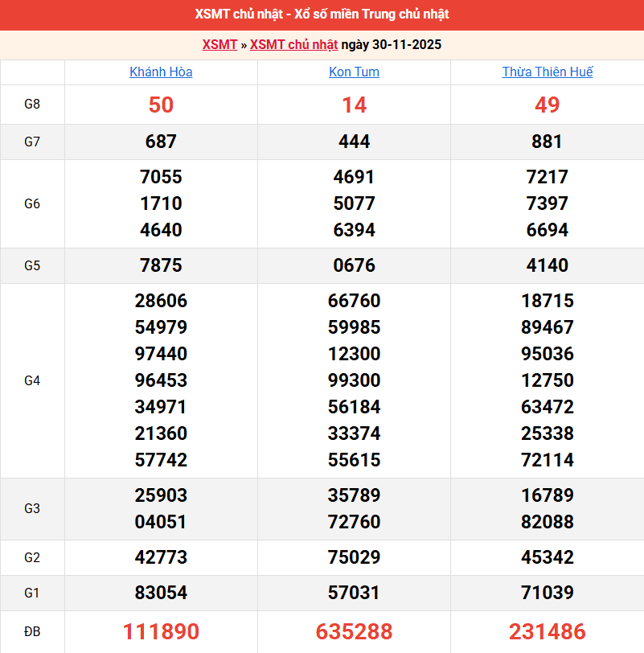Click Khánh Hòa G8 result 50
The height and width of the screenshot is (653, 644).
tap(161, 105)
